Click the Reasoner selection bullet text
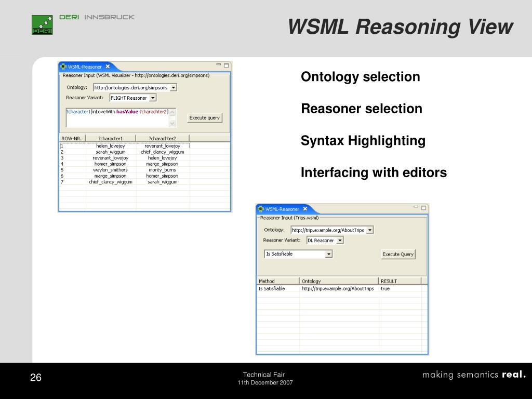 pyautogui.click(x=362, y=109)
